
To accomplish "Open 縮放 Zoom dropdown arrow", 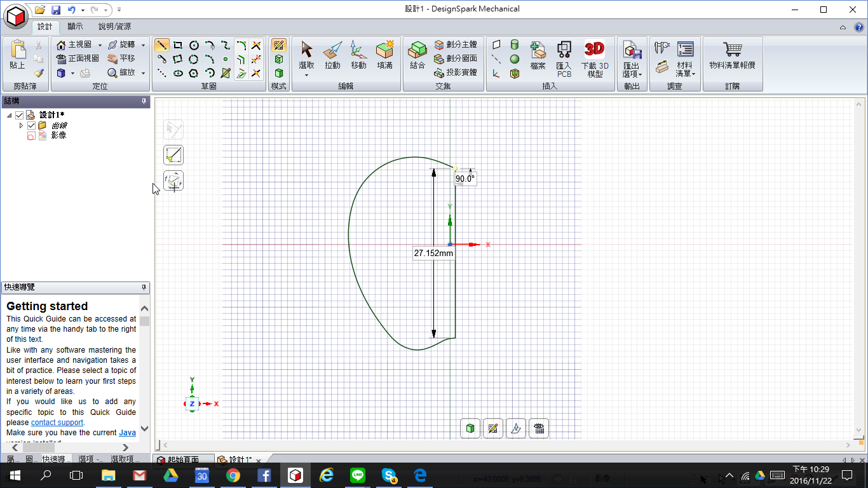I will (143, 73).
